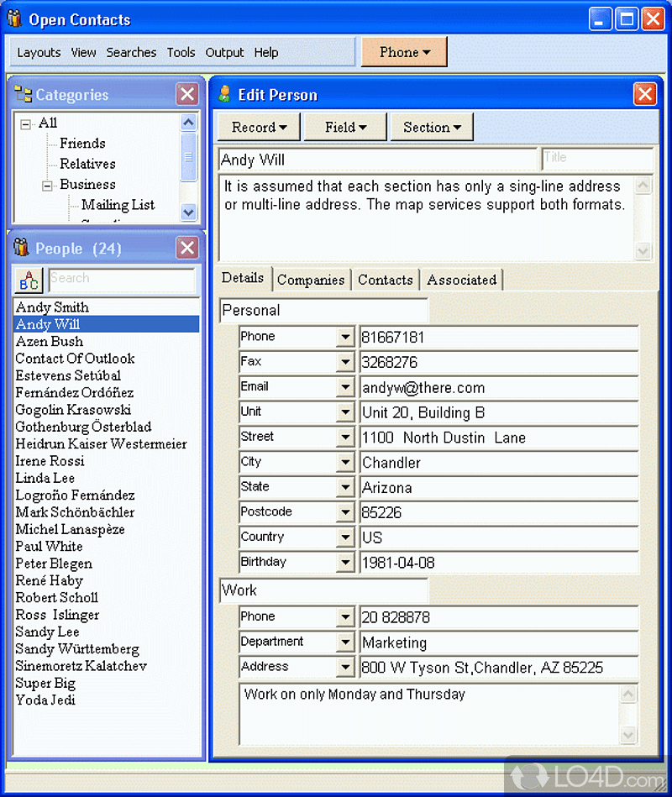Open the Birthday field type dropdown

345,562
